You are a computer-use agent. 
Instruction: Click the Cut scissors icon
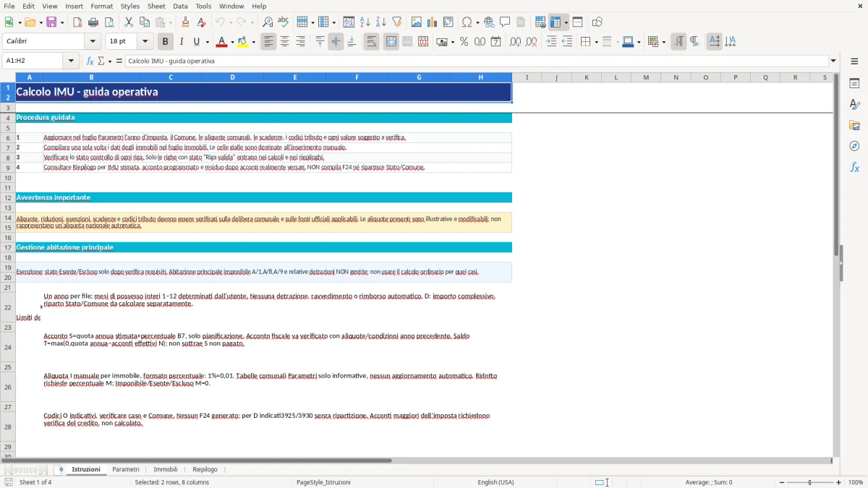pos(128,22)
